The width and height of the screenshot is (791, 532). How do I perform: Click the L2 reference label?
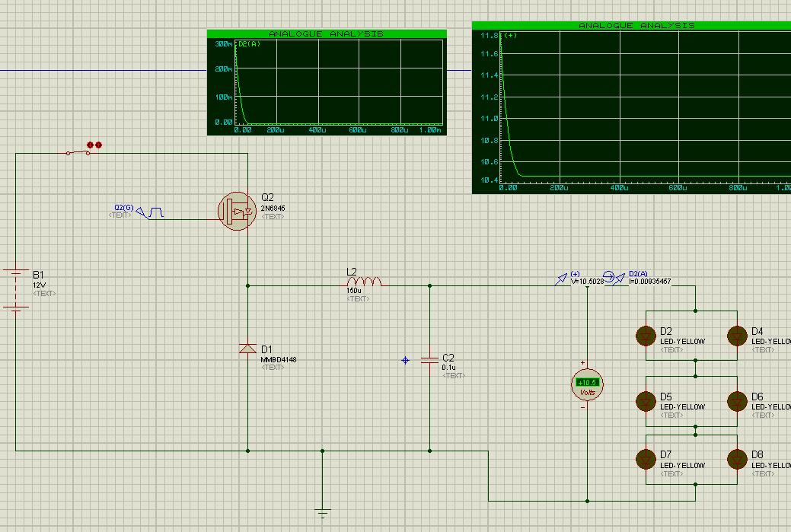pos(352,272)
